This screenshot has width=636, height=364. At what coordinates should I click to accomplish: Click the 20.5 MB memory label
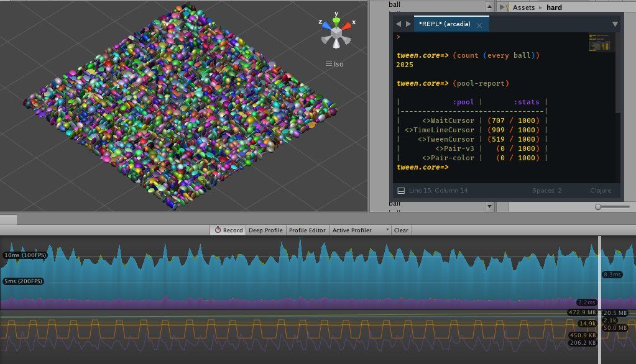[x=615, y=313]
